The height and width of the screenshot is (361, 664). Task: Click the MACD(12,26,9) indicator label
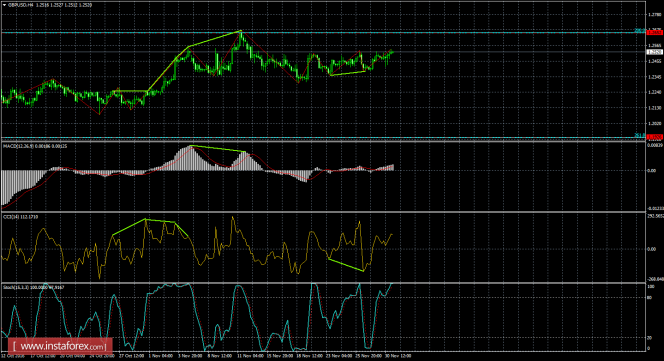coord(18,146)
